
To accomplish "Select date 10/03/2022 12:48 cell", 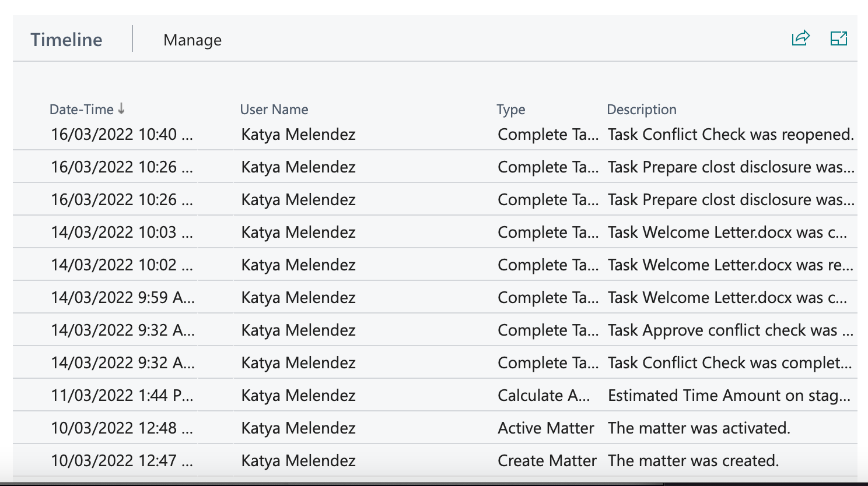I will pyautogui.click(x=122, y=428).
